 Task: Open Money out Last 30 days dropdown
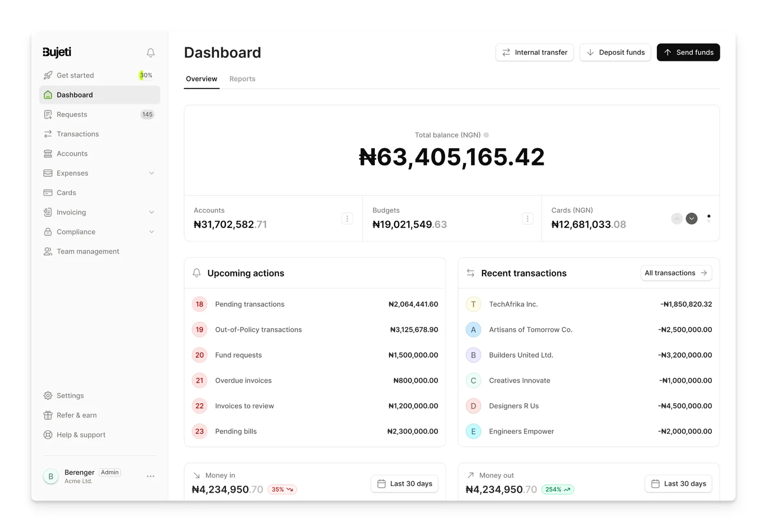[678, 484]
